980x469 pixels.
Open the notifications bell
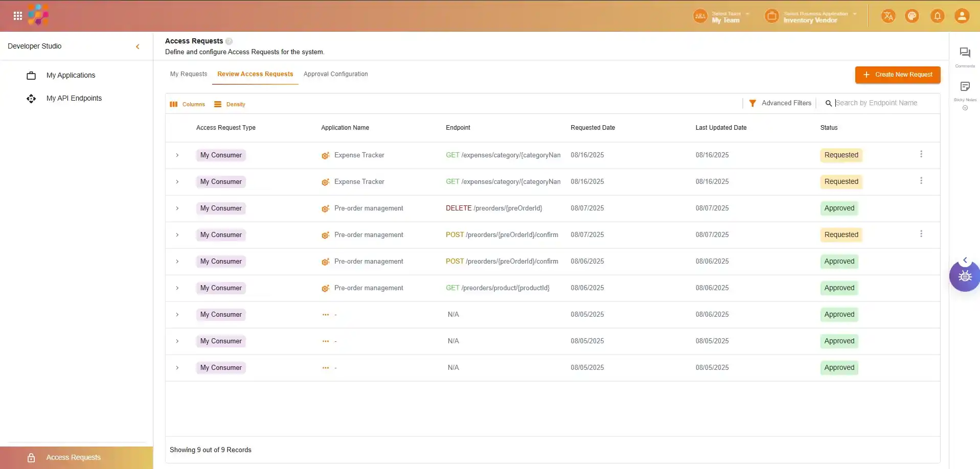click(x=937, y=16)
